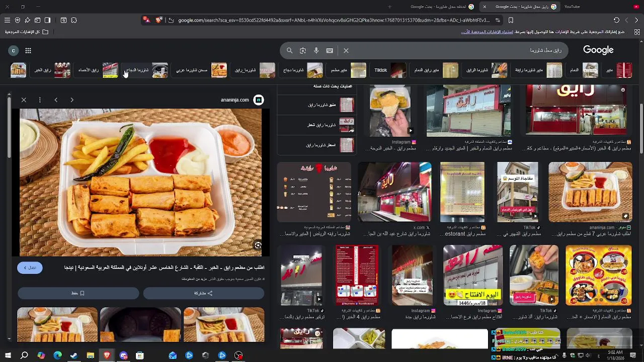644x362 pixels.
Task: Click the address bar URL
Action: [334, 20]
